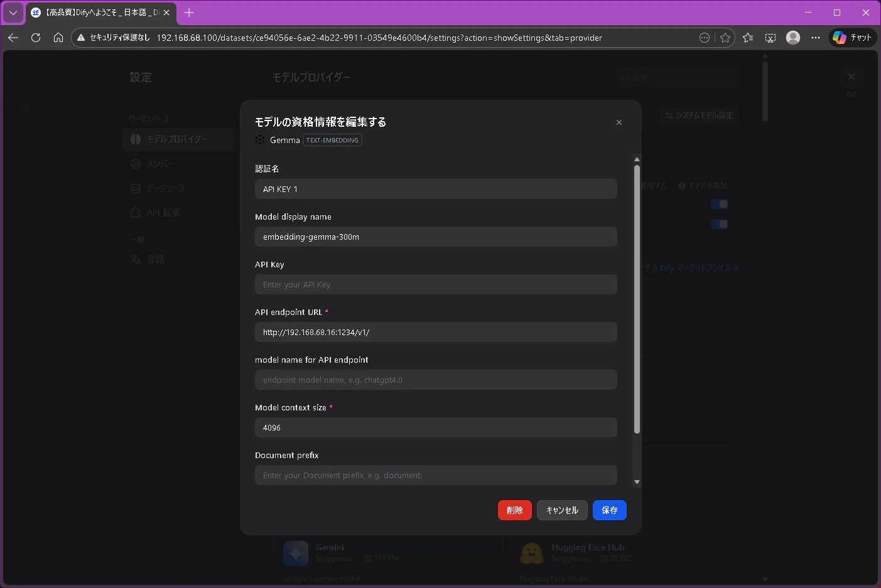Close the credential editing dialog

coord(619,122)
